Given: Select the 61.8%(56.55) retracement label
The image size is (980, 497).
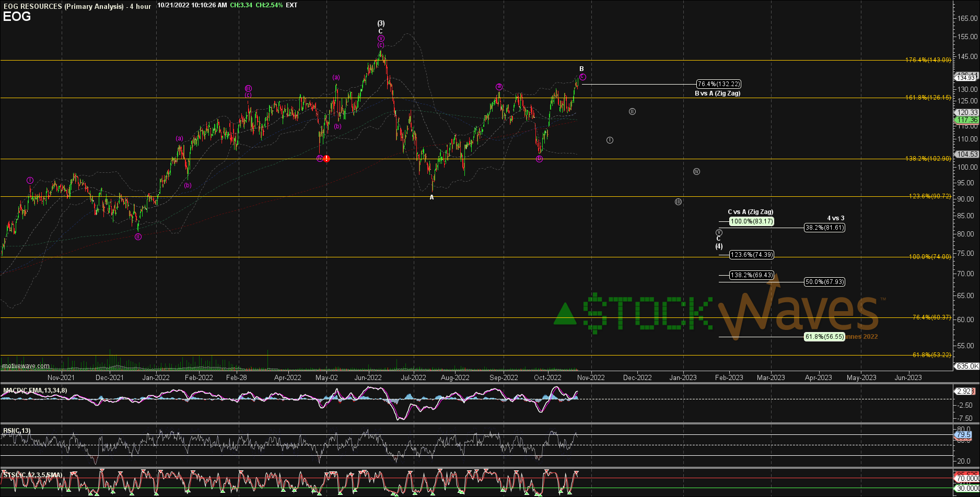Looking at the screenshot, I should (824, 337).
